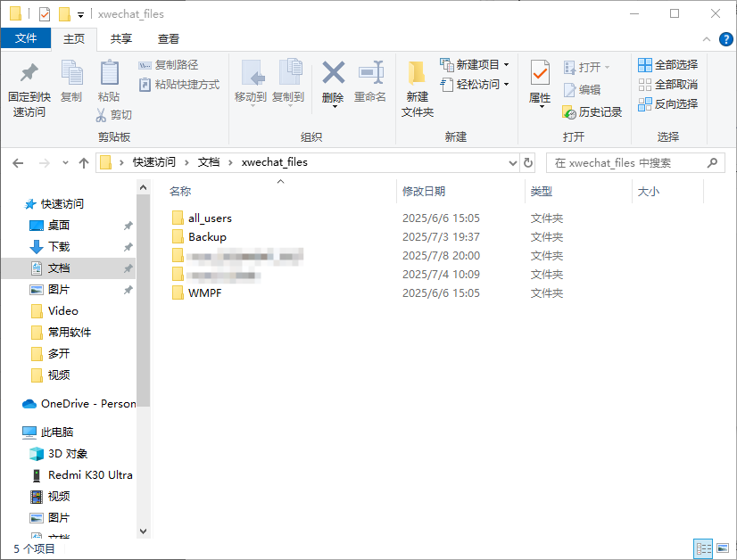The height and width of the screenshot is (560, 737).
Task: Expand the New Item dropdown
Action: (506, 65)
